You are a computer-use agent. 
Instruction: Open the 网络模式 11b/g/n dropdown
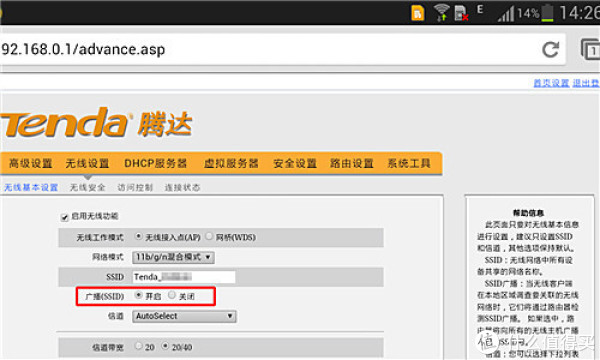pos(173,257)
